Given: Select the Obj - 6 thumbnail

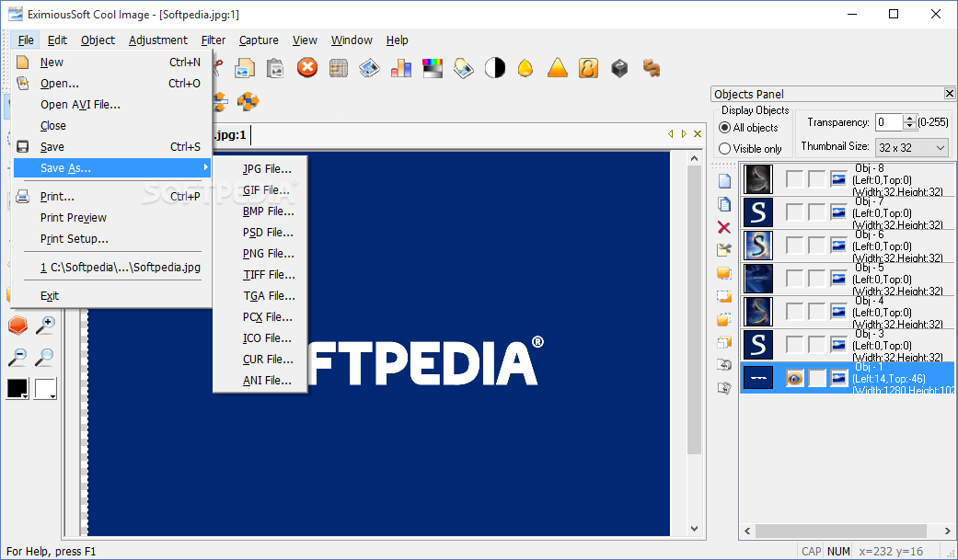Looking at the screenshot, I should 757,245.
